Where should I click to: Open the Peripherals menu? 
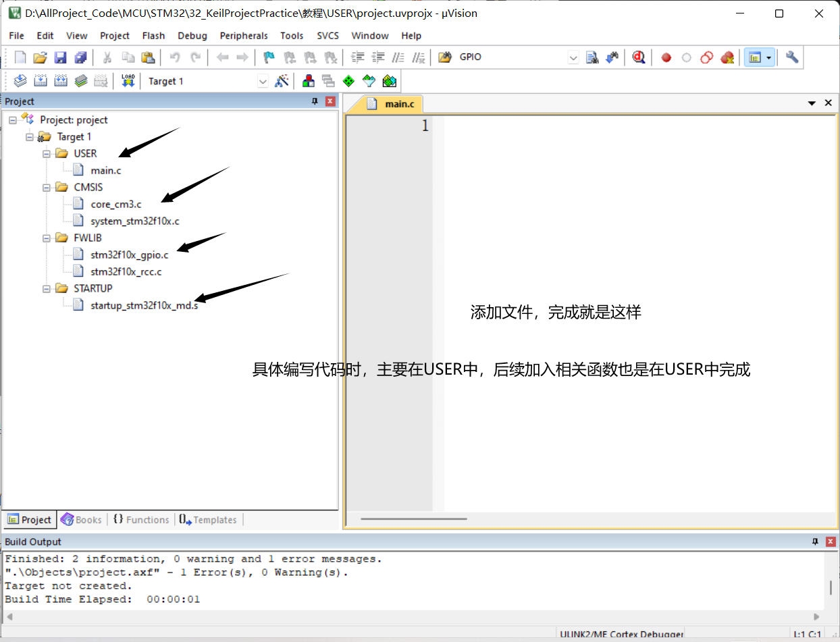pyautogui.click(x=244, y=35)
